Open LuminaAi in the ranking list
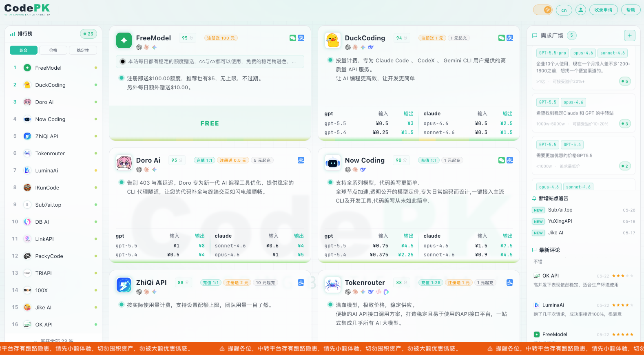644x355 pixels. (53, 170)
